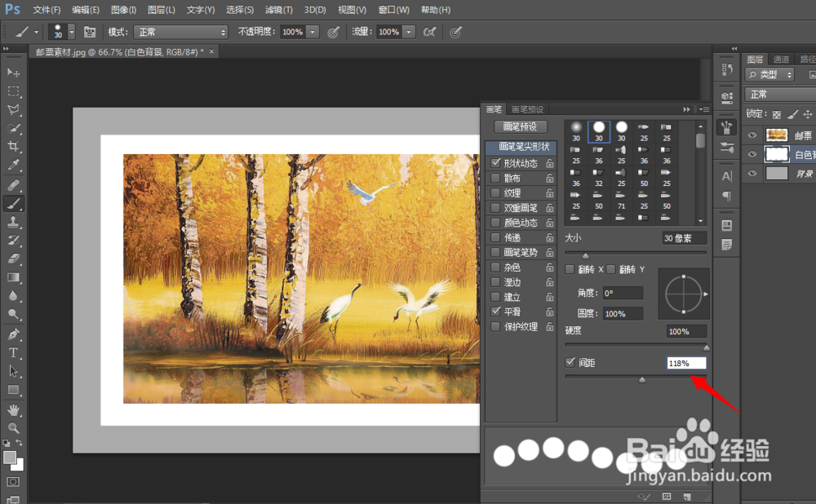Image resolution: width=816 pixels, height=504 pixels.
Task: Switch to 画笔预设 tab
Action: tap(527, 109)
